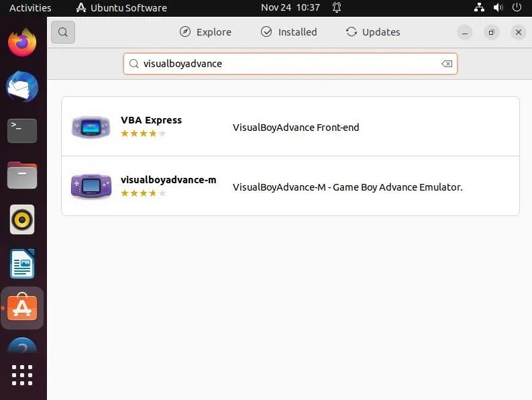532x400 pixels.
Task: Click the VBA Express app icon
Action: 91,127
